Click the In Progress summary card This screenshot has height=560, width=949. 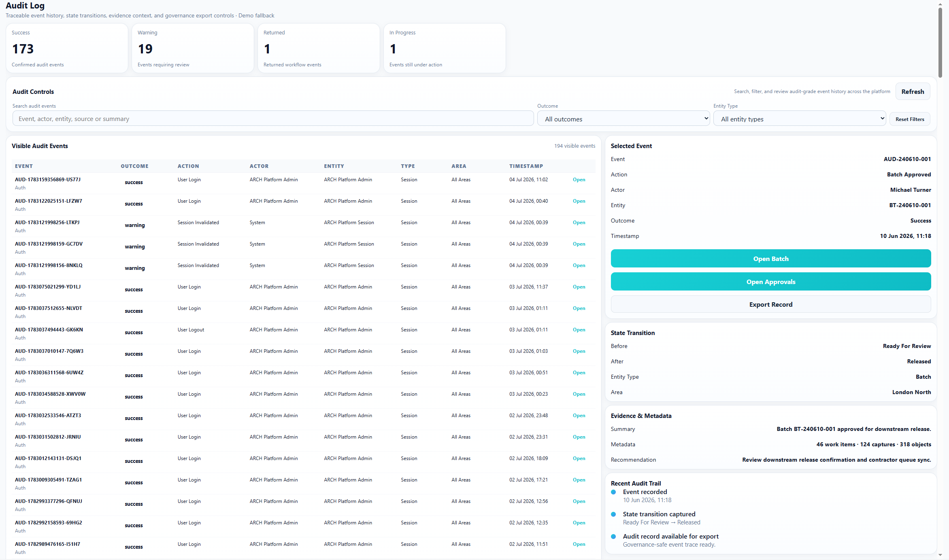(445, 48)
